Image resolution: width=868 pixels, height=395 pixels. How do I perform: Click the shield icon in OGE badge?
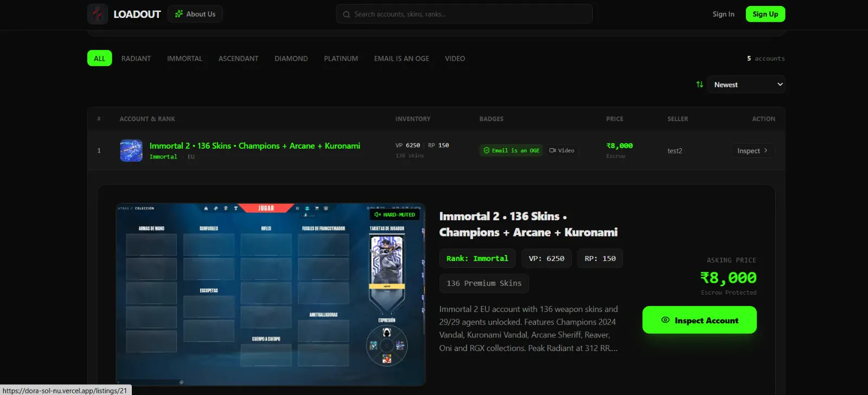[487, 150]
